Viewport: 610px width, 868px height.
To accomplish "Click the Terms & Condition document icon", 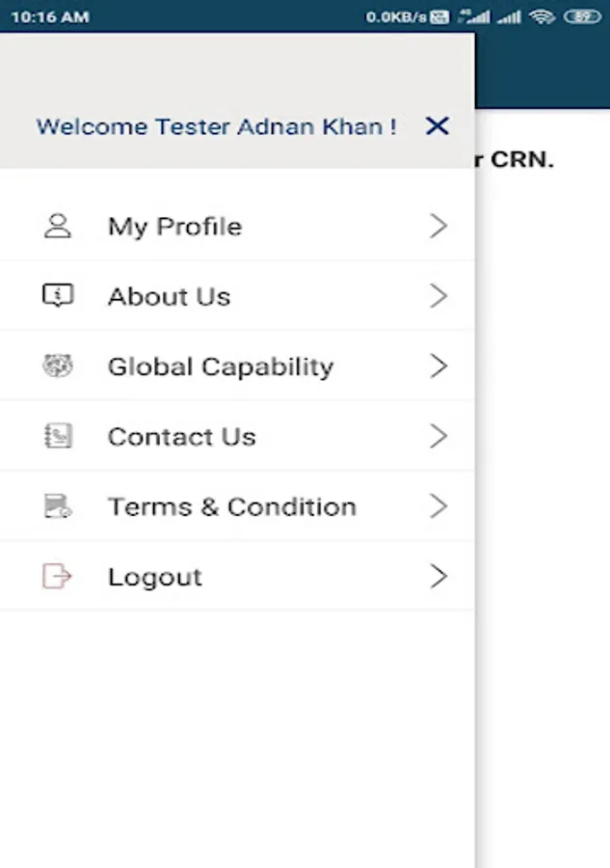I will click(58, 506).
